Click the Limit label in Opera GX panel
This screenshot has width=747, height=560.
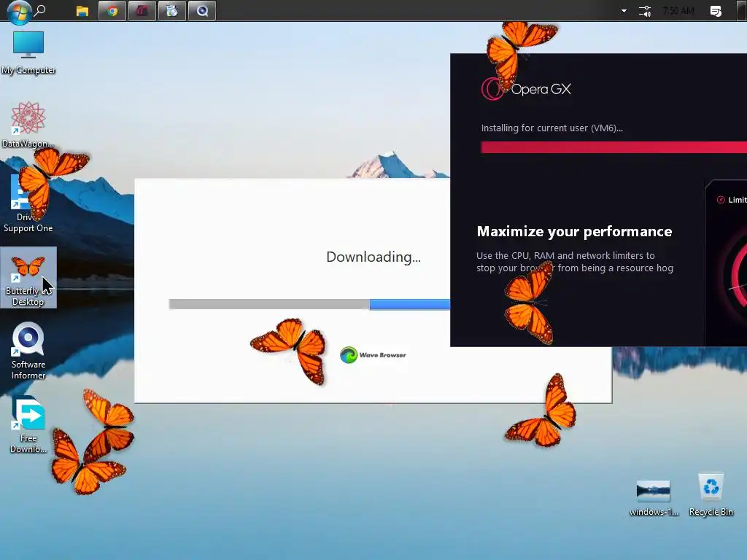coord(737,200)
